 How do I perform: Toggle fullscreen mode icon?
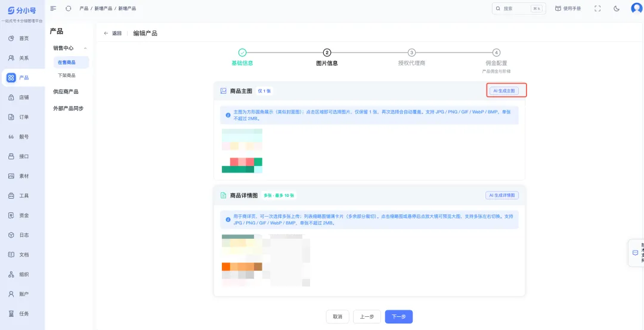pos(597,8)
